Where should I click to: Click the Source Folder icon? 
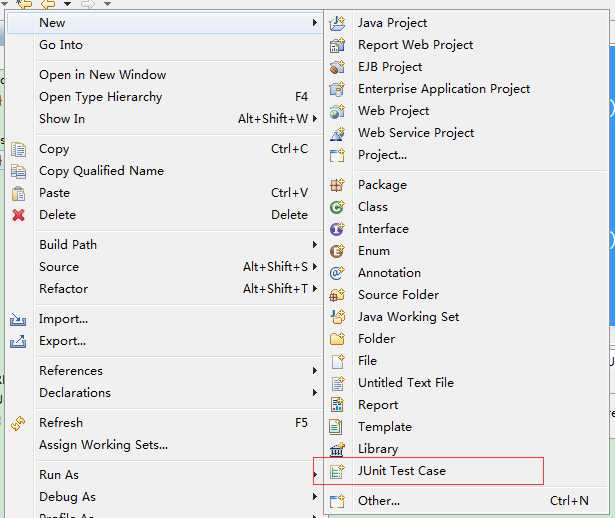click(337, 295)
